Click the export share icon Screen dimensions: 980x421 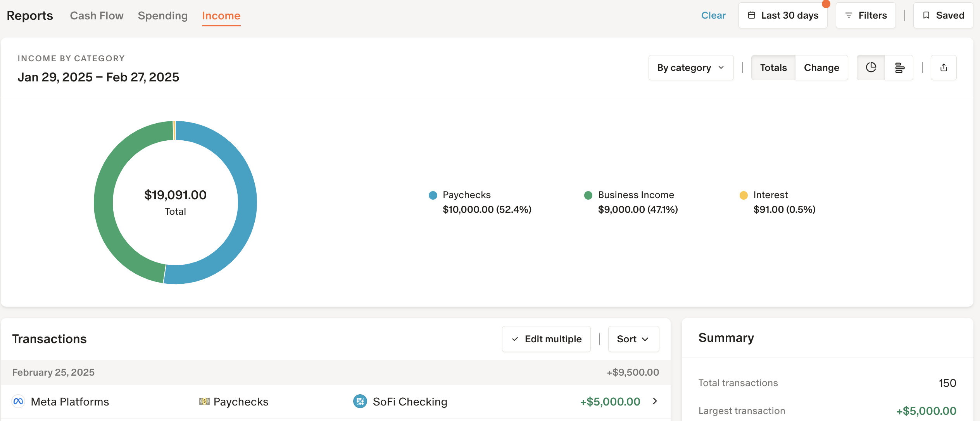click(944, 67)
